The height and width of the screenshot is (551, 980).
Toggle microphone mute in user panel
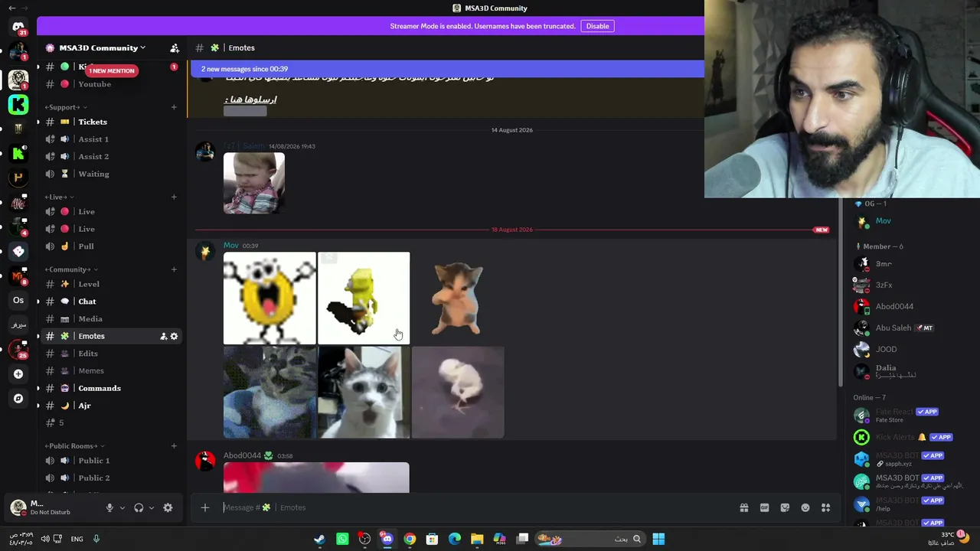click(x=109, y=507)
